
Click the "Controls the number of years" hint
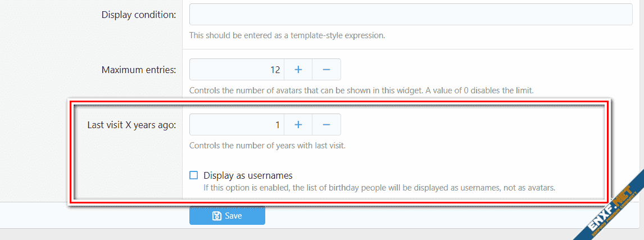tap(267, 146)
